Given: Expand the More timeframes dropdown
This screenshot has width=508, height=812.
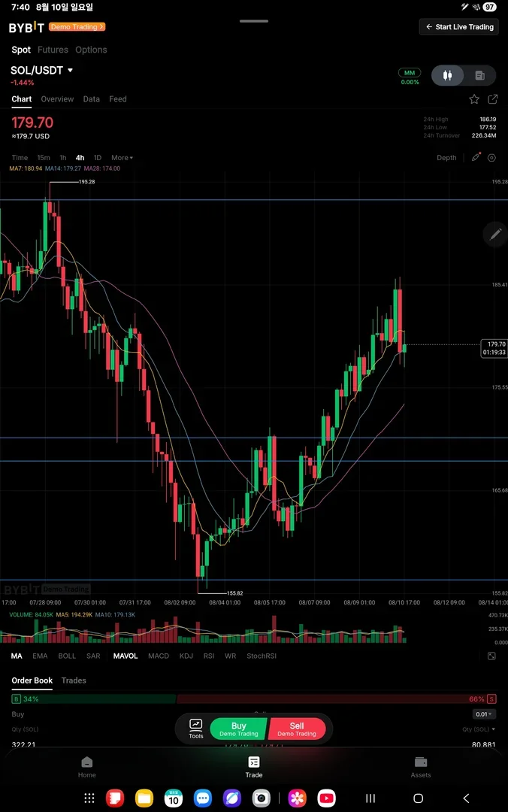Looking at the screenshot, I should pos(122,157).
